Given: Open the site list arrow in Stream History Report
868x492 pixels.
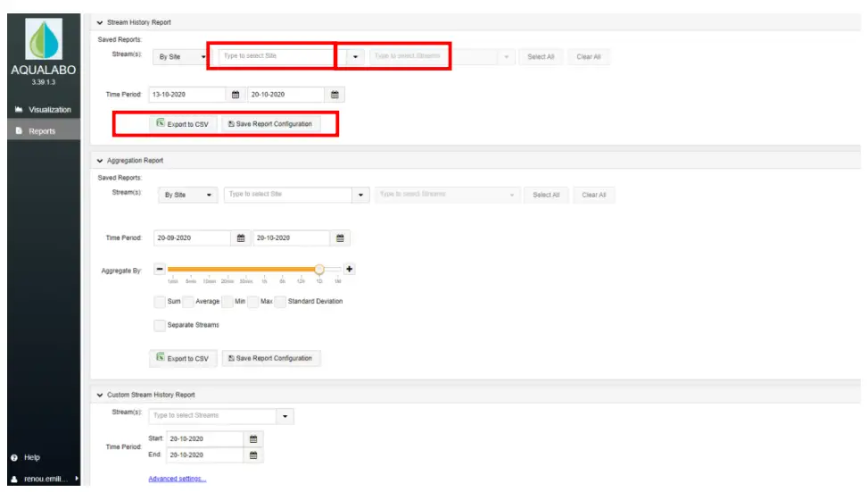Looking at the screenshot, I should pyautogui.click(x=355, y=56).
